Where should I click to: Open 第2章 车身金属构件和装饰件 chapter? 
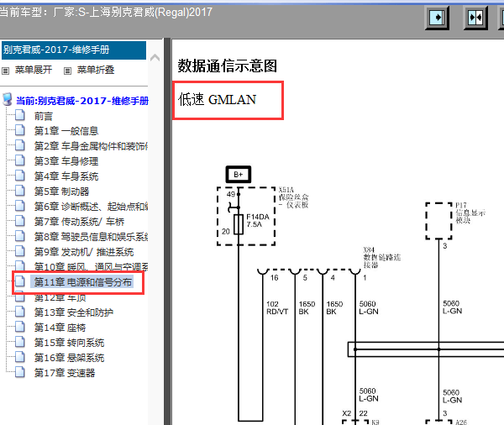91,146
